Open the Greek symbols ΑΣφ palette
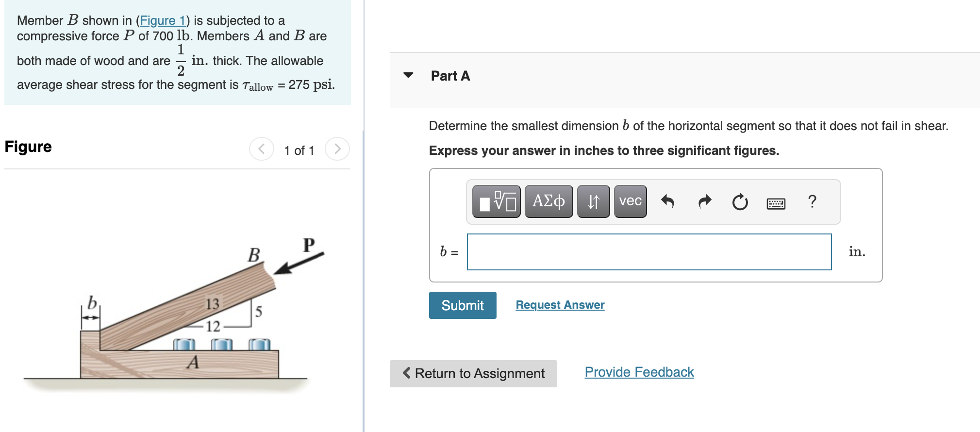The image size is (980, 432). [x=548, y=201]
